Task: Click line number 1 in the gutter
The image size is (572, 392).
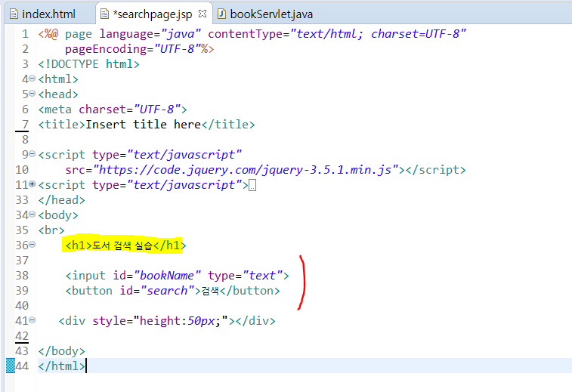Action: pos(25,34)
